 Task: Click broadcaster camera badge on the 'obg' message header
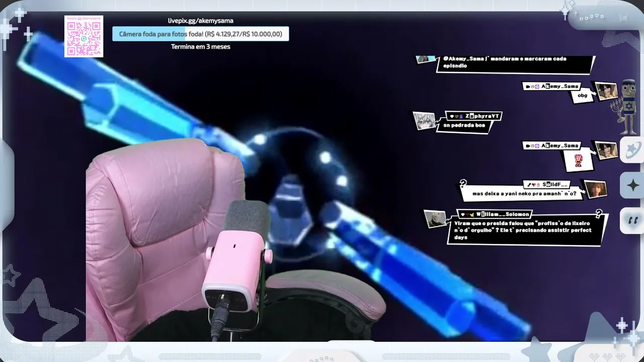coord(528,86)
